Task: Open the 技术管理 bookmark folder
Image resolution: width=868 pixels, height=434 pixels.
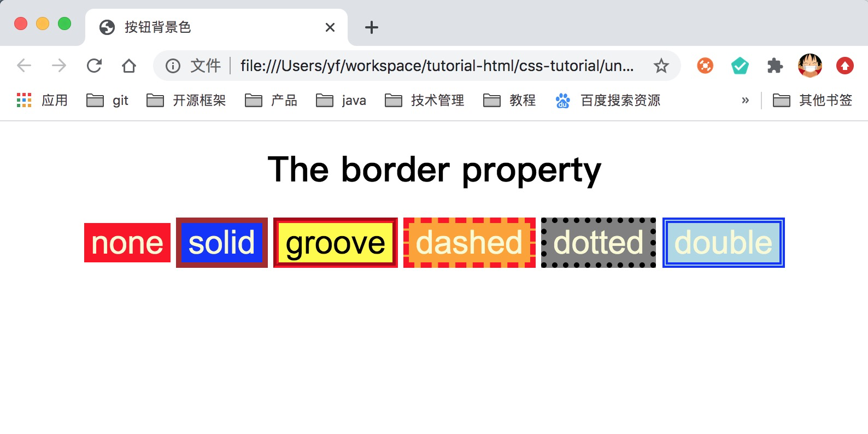Action: click(425, 101)
